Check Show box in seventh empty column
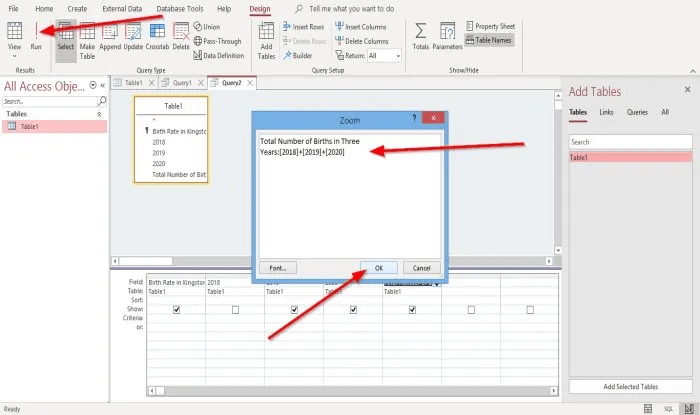 tap(530, 310)
